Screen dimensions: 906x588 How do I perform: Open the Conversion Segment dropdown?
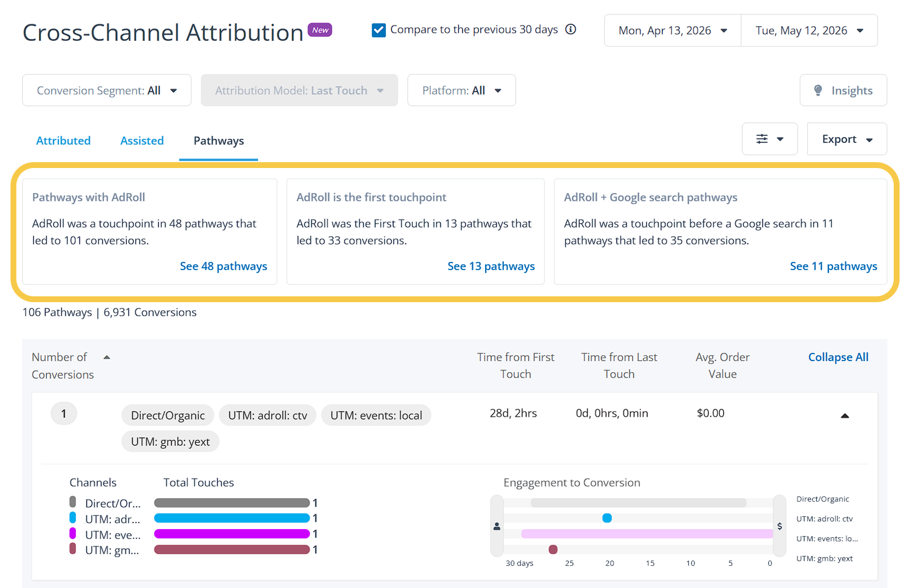click(x=107, y=90)
